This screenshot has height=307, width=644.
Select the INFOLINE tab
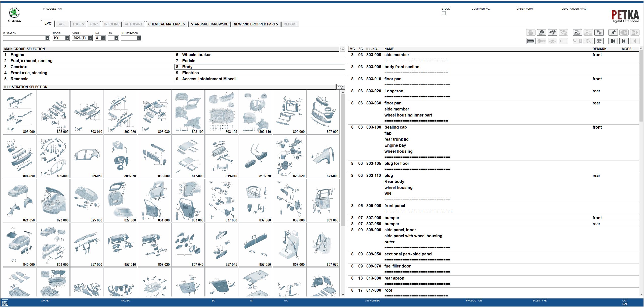(x=112, y=24)
